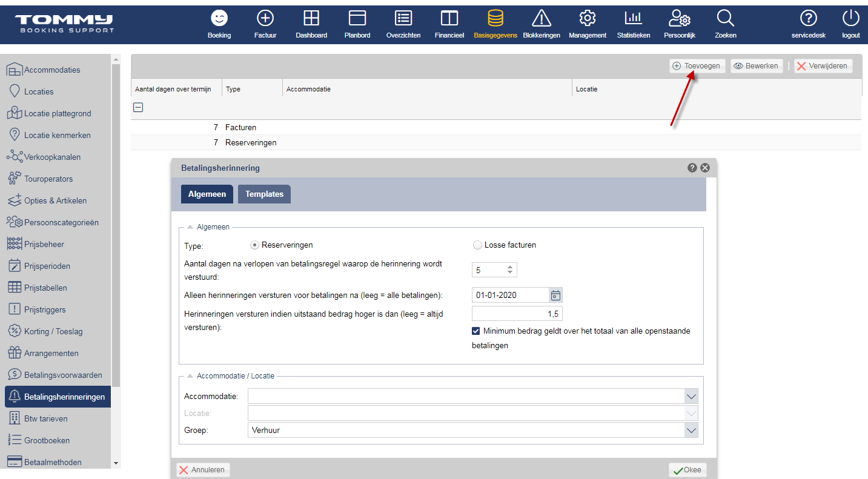868x479 pixels.
Task: Open the servicedesk help icon
Action: click(x=809, y=18)
